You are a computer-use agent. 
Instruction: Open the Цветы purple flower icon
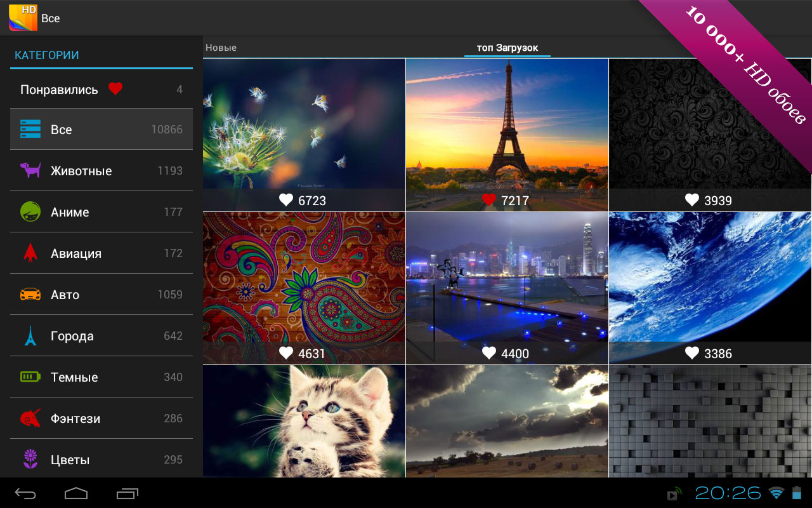pos(30,459)
